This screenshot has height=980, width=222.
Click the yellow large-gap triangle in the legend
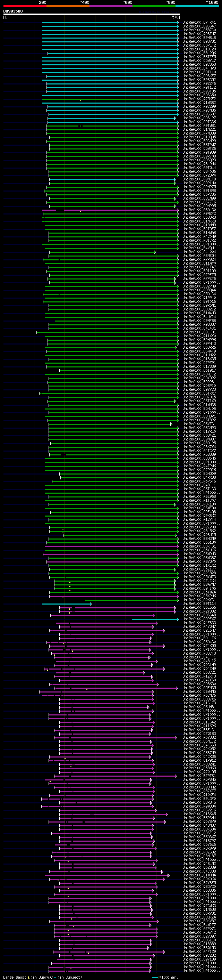coord(28,977)
